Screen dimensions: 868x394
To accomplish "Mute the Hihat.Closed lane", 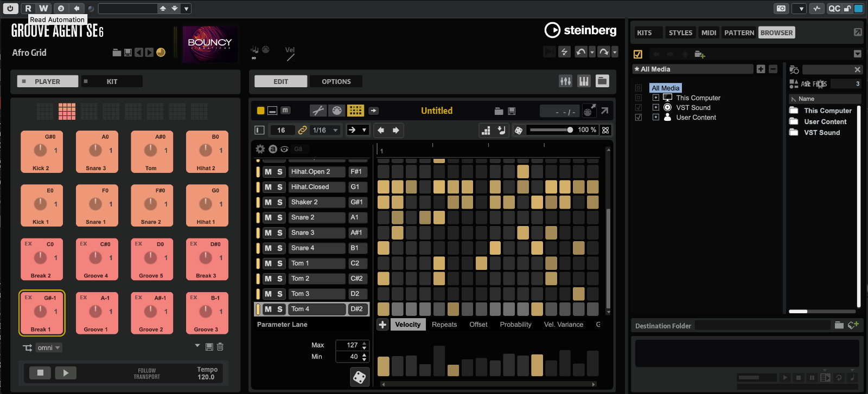I will coord(268,187).
